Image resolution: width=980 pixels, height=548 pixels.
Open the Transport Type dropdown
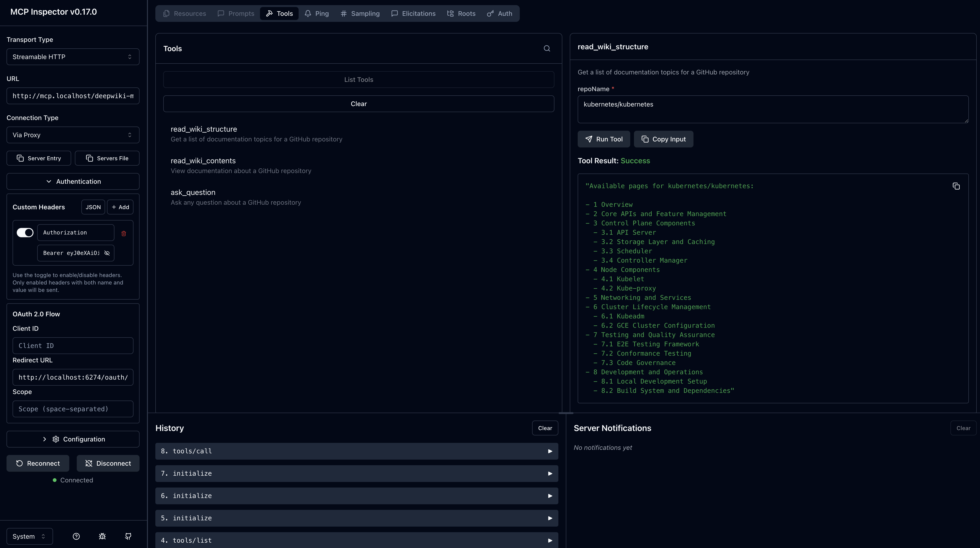coord(73,57)
